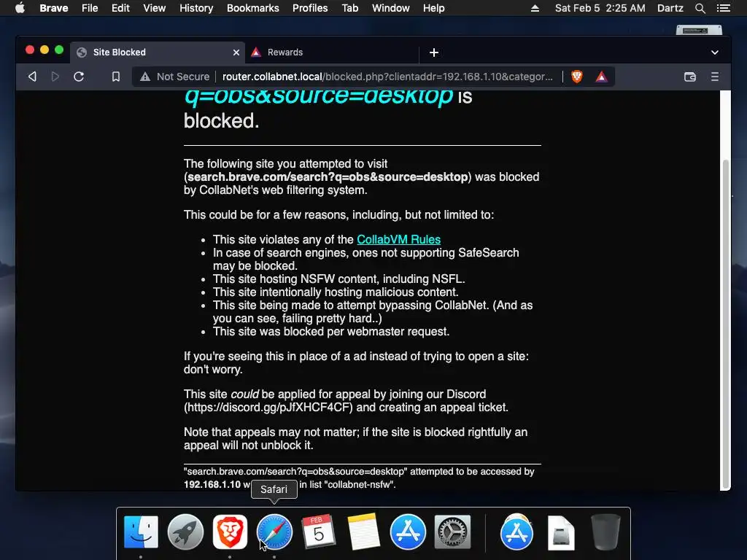Image resolution: width=747 pixels, height=560 pixels.
Task: Open Brave Shields lion icon
Action: pyautogui.click(x=577, y=77)
